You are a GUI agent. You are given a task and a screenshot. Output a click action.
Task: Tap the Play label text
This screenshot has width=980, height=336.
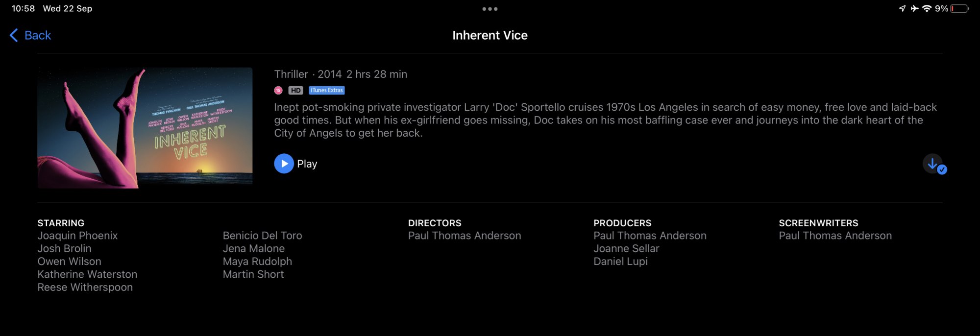pyautogui.click(x=307, y=164)
